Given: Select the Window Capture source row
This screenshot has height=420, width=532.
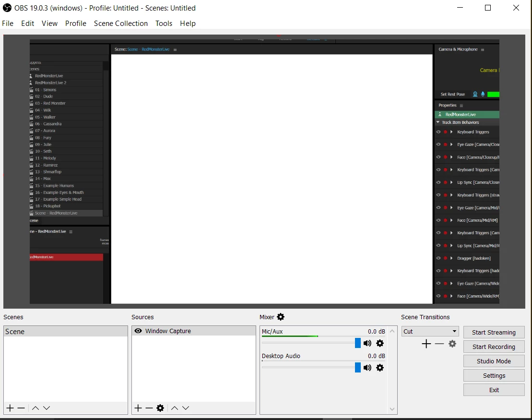Looking at the screenshot, I should tap(194, 331).
